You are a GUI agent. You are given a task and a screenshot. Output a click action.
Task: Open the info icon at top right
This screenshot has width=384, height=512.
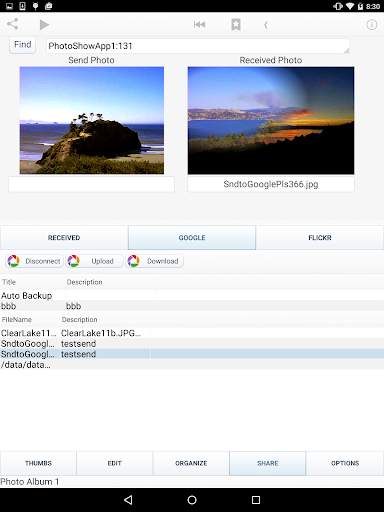coord(372,25)
